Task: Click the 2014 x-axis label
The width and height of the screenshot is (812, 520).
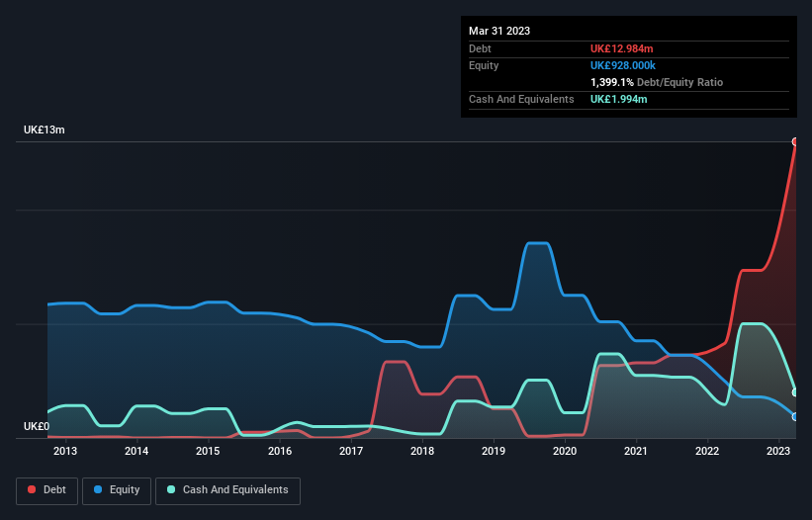Action: [x=136, y=451]
